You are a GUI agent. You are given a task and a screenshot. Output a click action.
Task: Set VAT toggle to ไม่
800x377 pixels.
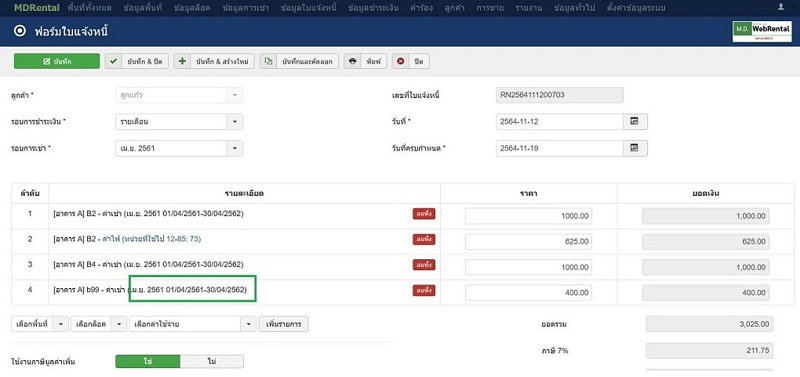click(212, 361)
